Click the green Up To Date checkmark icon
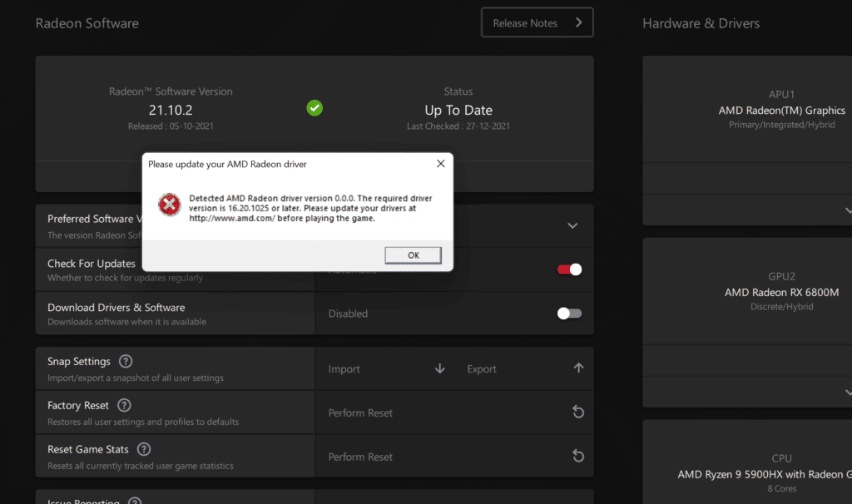Screen dimensions: 852x504 [315, 108]
